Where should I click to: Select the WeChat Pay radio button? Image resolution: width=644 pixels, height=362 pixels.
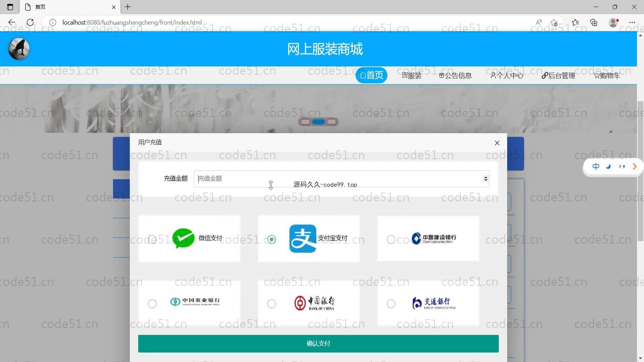tap(152, 239)
